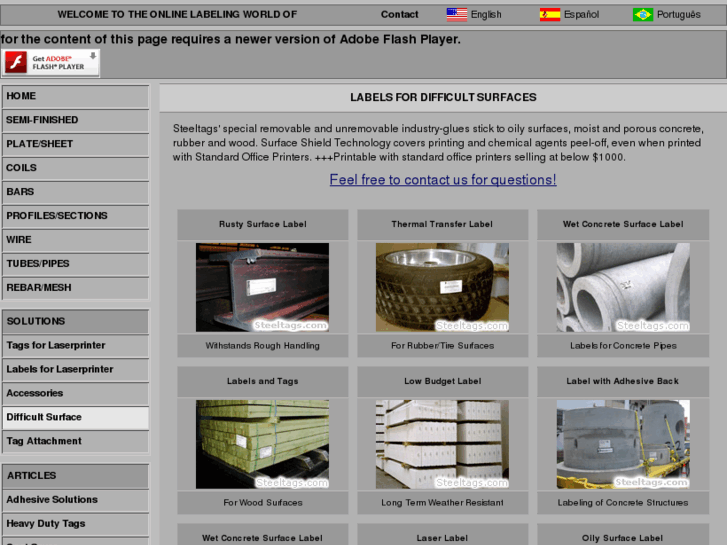Select COILS in the sidebar
This screenshot has height=545, width=727.
point(76,168)
